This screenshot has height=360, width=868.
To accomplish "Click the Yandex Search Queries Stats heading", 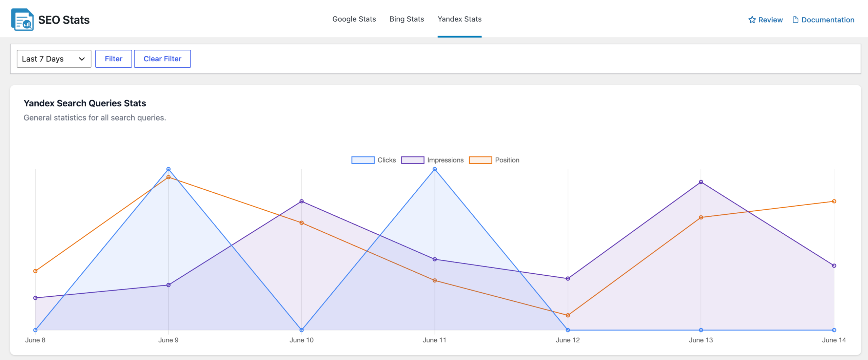I will [85, 103].
